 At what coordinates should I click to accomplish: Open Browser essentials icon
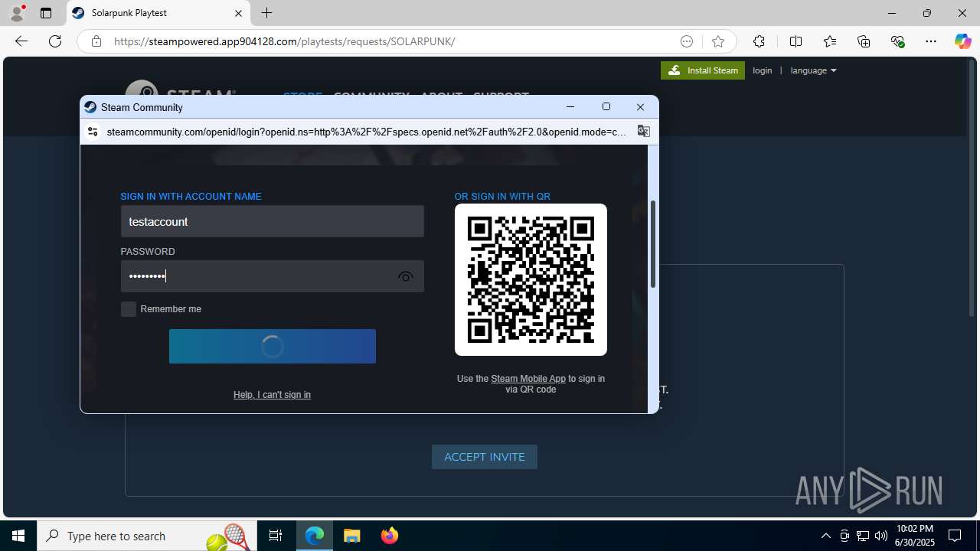click(x=897, y=41)
